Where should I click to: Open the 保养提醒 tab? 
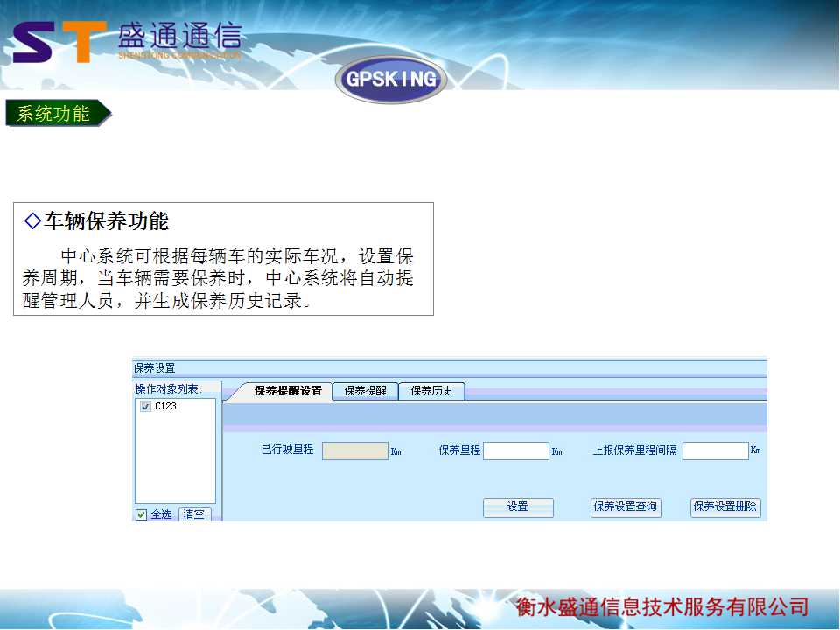[365, 391]
